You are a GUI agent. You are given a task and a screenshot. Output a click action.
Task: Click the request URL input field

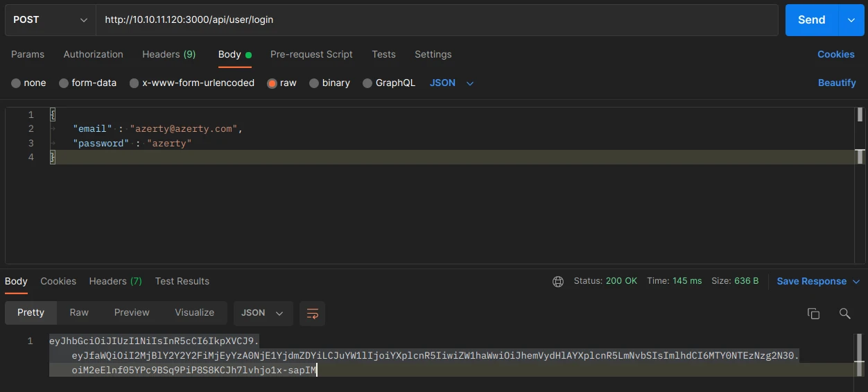click(437, 20)
